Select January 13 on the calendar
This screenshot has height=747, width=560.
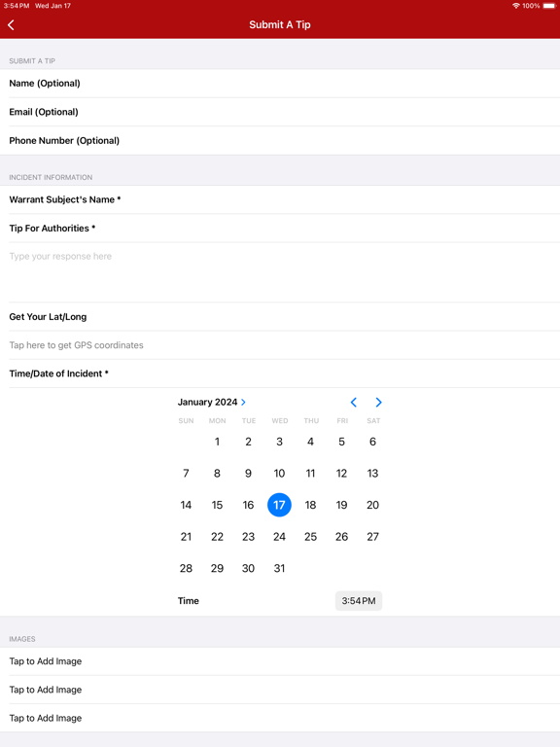tap(373, 473)
